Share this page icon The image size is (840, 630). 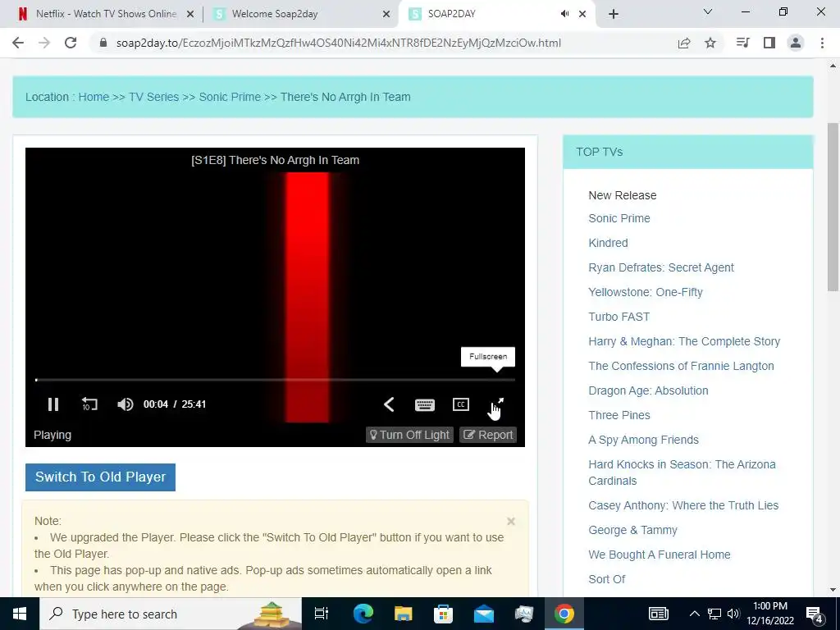(684, 43)
